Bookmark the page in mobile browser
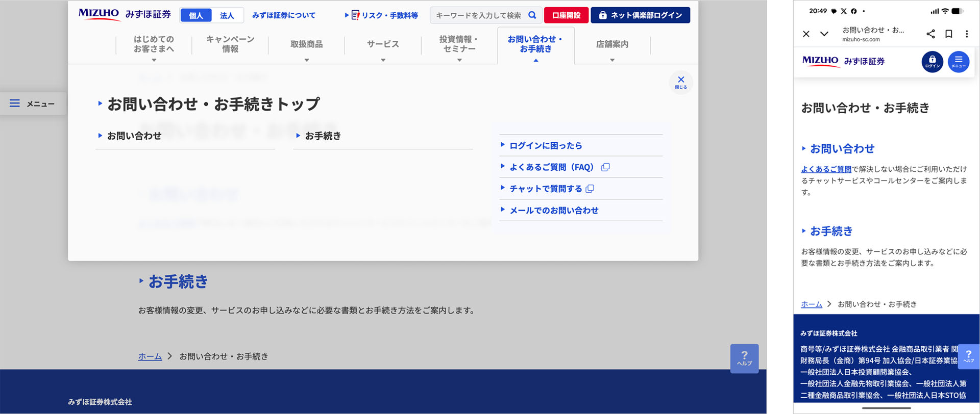Screen dimensions: 980x414 pyautogui.click(x=948, y=34)
